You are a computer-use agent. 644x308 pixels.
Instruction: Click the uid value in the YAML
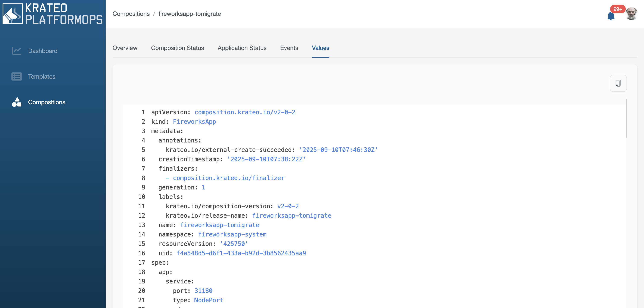tap(241, 253)
